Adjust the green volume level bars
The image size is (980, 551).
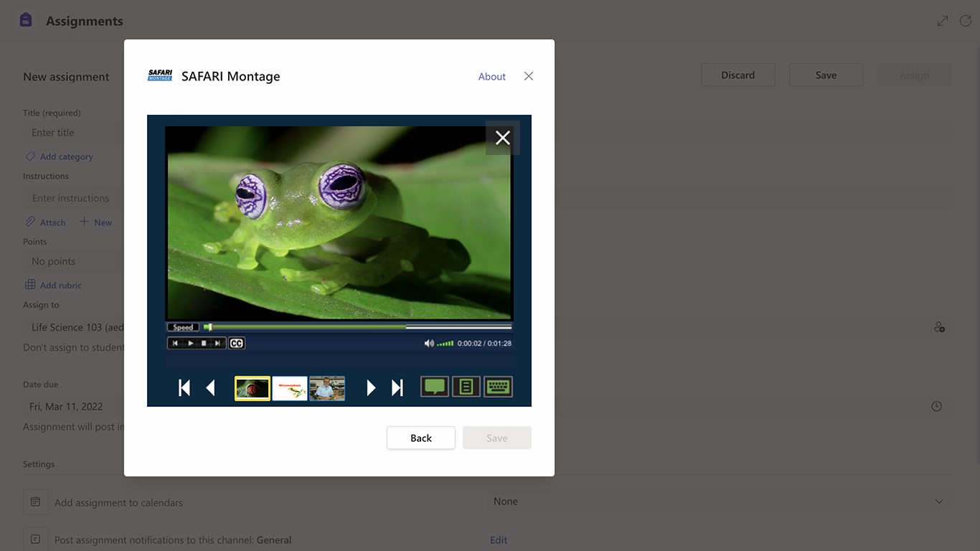(x=446, y=344)
